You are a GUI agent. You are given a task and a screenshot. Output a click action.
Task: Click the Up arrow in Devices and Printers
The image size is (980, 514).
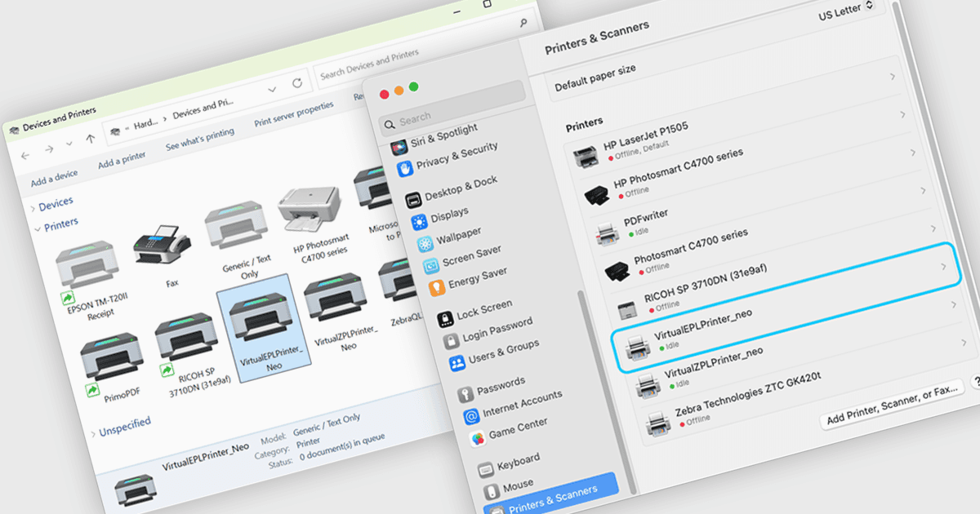coord(91,140)
